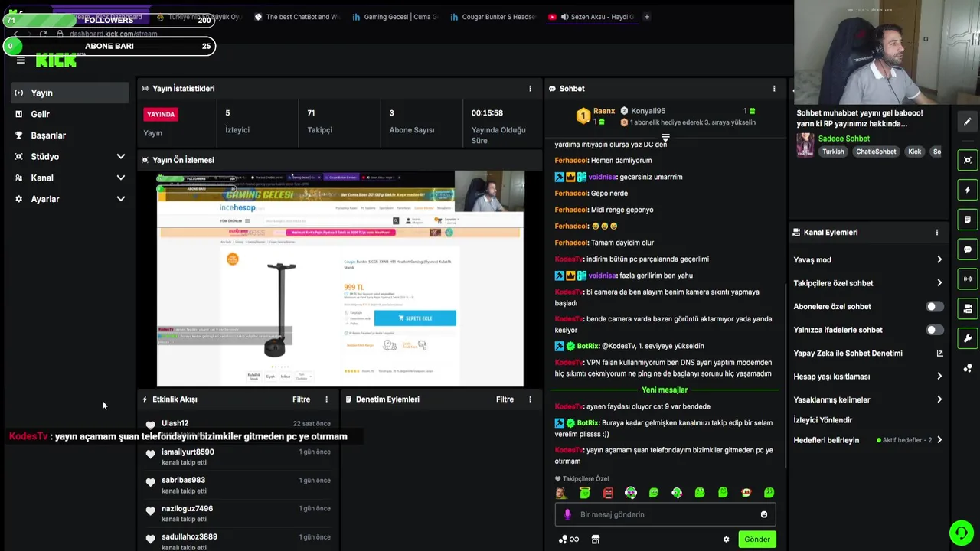This screenshot has width=980, height=551.
Task: Click the lightning bolt quick actions icon
Action: 968,190
